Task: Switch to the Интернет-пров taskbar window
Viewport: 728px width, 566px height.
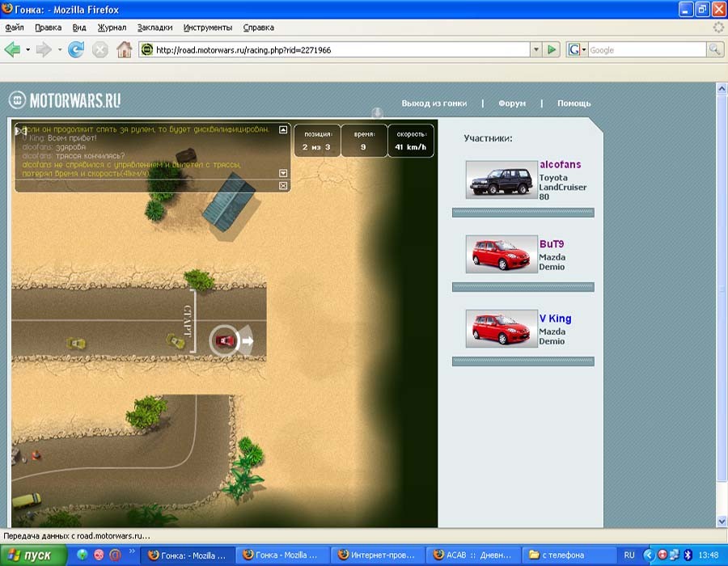Action: click(377, 555)
